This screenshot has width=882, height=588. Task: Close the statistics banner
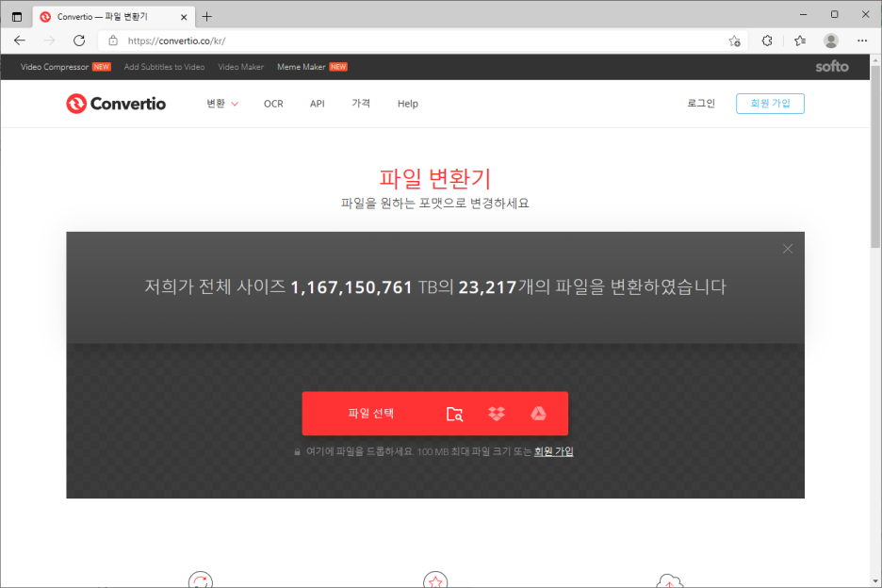pos(788,249)
